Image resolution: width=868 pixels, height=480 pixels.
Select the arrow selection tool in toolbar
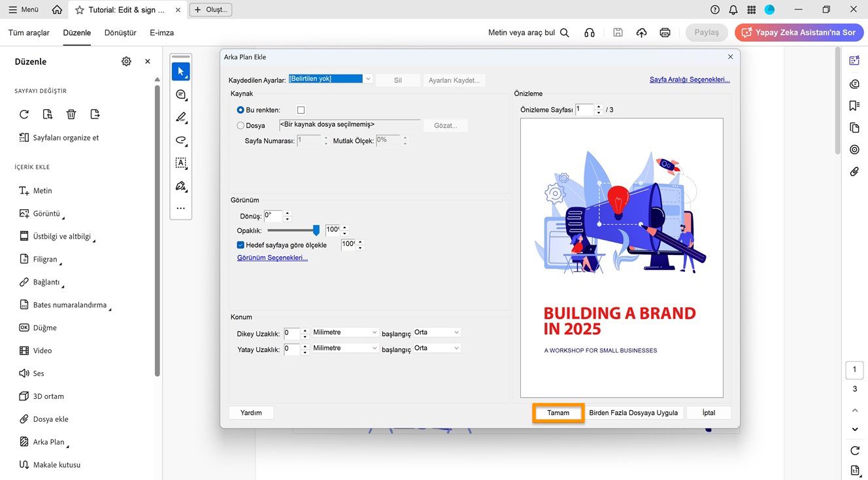click(x=181, y=71)
